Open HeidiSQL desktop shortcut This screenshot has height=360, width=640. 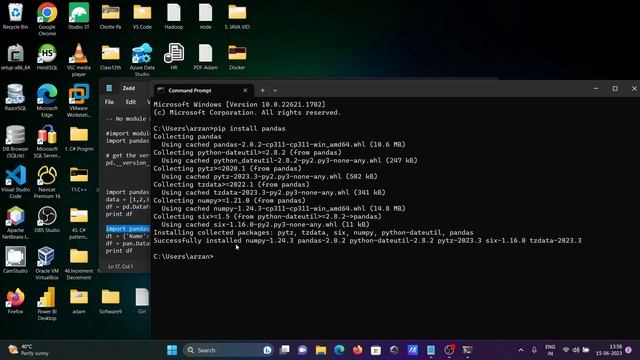pyautogui.click(x=47, y=57)
